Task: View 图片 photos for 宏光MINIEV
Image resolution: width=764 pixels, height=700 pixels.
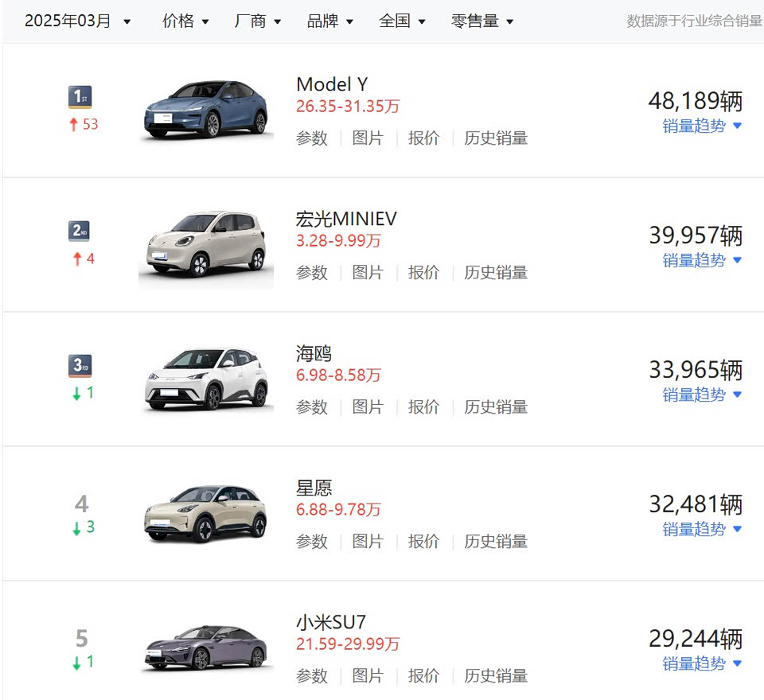Action: [x=368, y=273]
